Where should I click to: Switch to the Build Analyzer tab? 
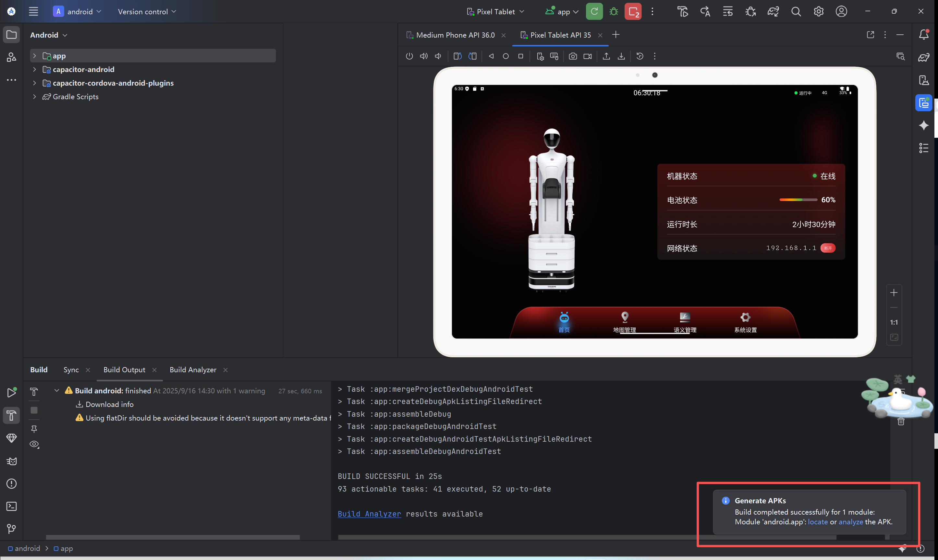click(x=193, y=370)
